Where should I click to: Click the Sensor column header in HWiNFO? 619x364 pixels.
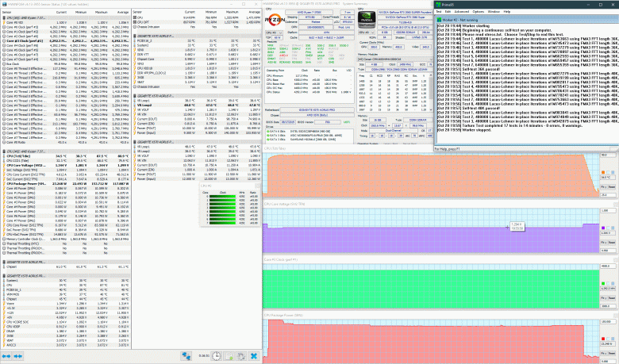(x=6, y=12)
